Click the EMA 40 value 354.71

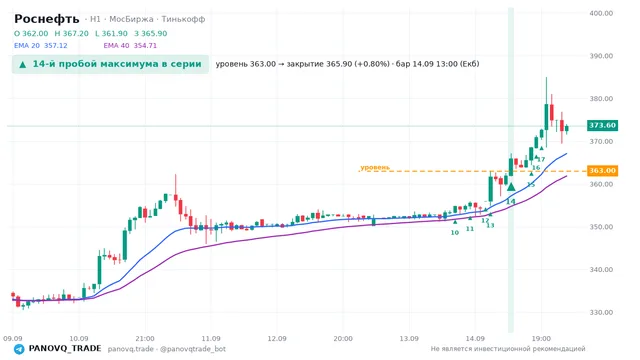145,45
